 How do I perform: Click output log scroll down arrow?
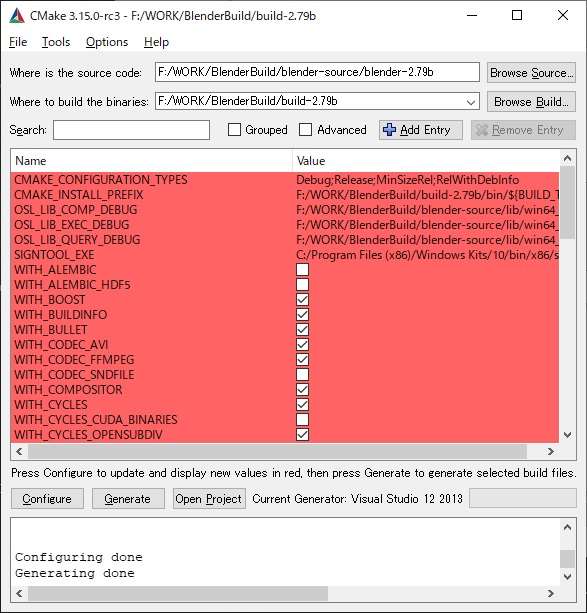tap(567, 577)
